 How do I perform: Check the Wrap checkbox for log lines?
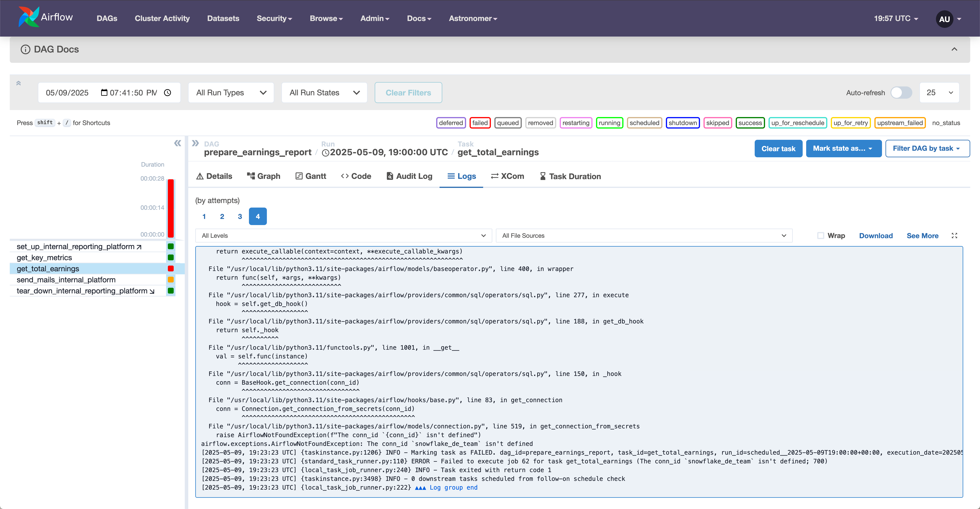point(821,236)
